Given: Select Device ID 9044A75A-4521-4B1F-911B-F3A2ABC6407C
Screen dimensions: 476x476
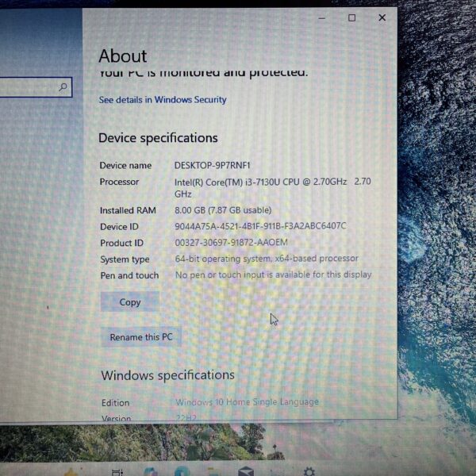Looking at the screenshot, I should [x=260, y=226].
